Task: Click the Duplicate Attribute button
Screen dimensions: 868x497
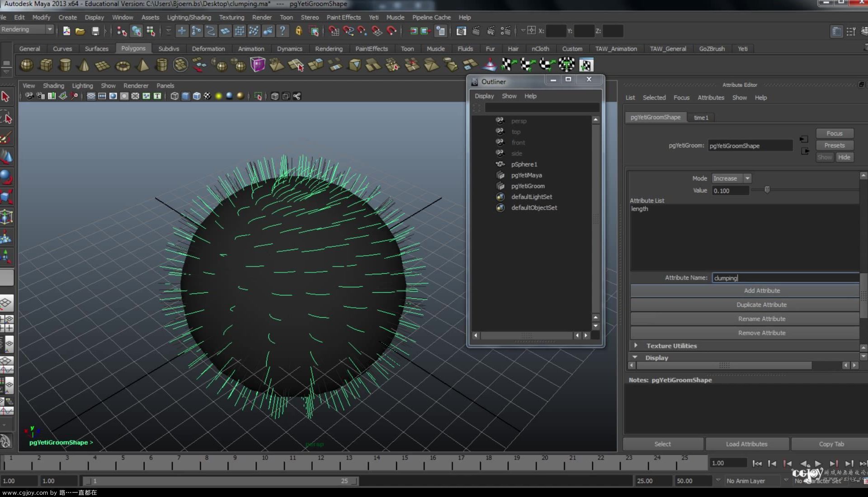Action: [x=745, y=305]
